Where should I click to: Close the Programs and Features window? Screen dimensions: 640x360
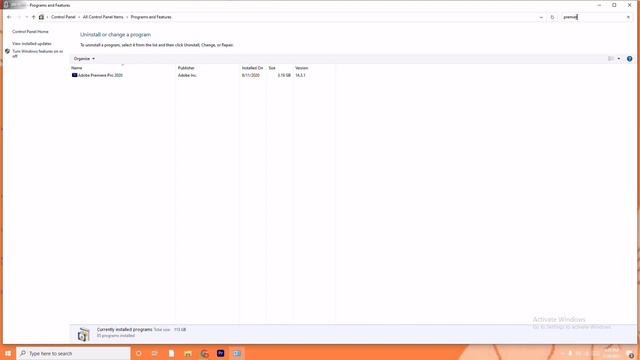[x=629, y=5]
